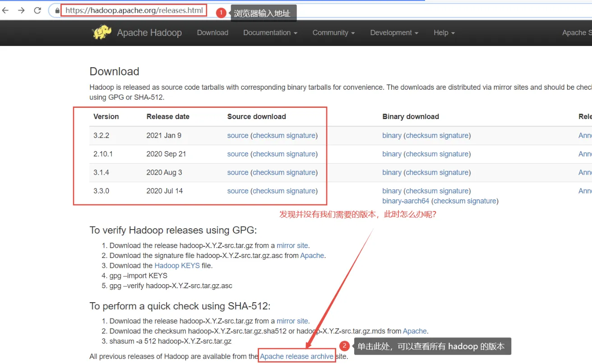Open the Apache release archive link
The image size is (592, 364).
tap(297, 356)
